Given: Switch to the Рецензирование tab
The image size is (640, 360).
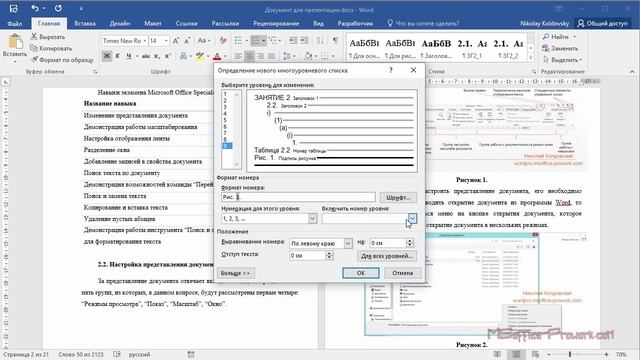Looking at the screenshot, I should (x=276, y=23).
